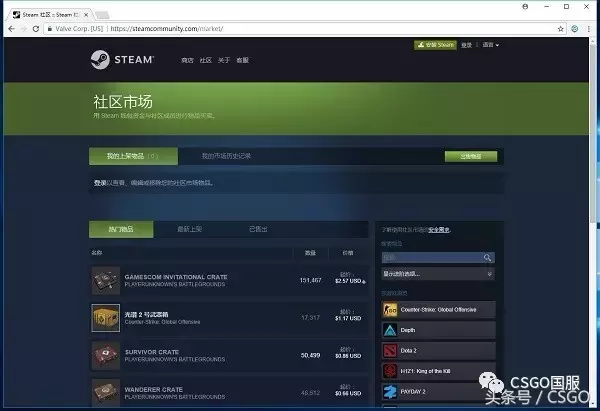600x411 pixels.
Task: Click the $1.17 USD price
Action: click(348, 318)
